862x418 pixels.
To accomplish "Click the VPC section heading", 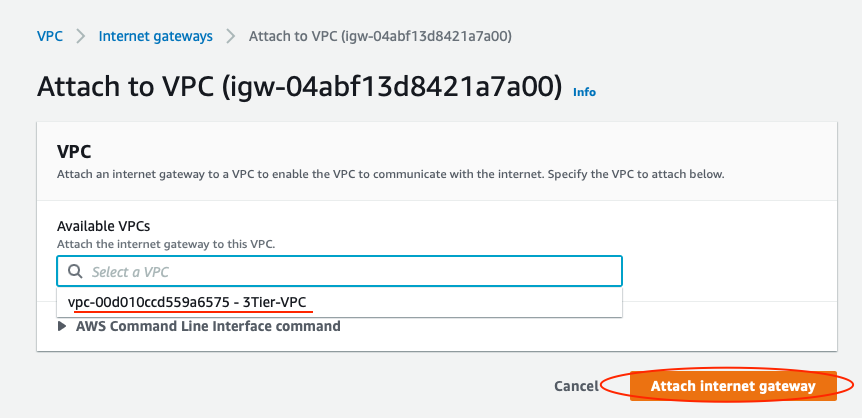I will (x=74, y=152).
